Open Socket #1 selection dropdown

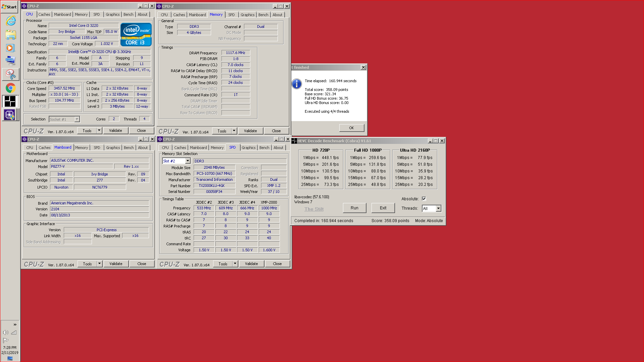(77, 119)
